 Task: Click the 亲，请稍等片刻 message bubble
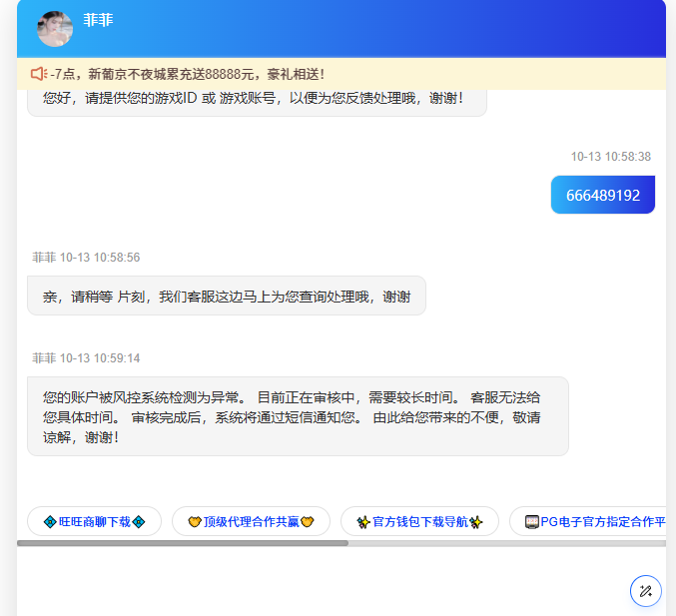(x=226, y=297)
